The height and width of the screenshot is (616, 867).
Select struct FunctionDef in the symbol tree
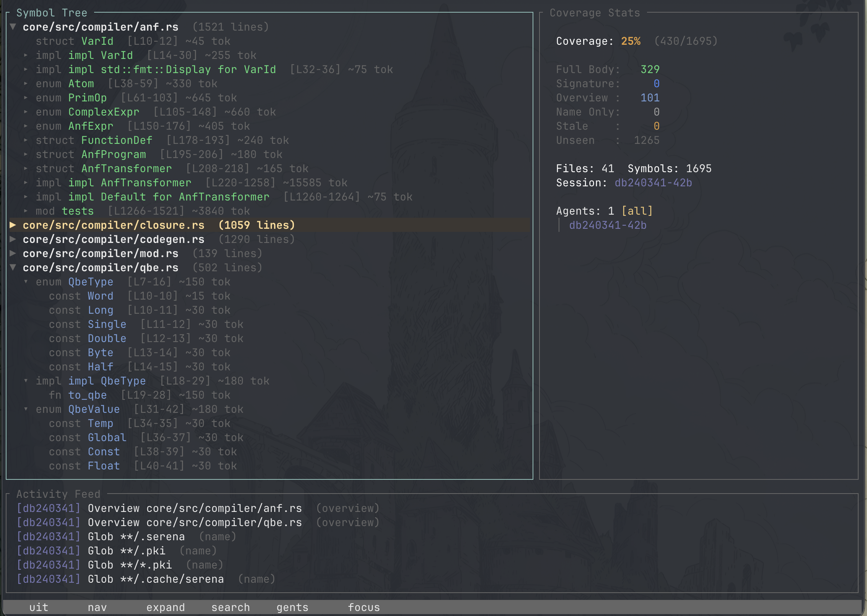[117, 140]
